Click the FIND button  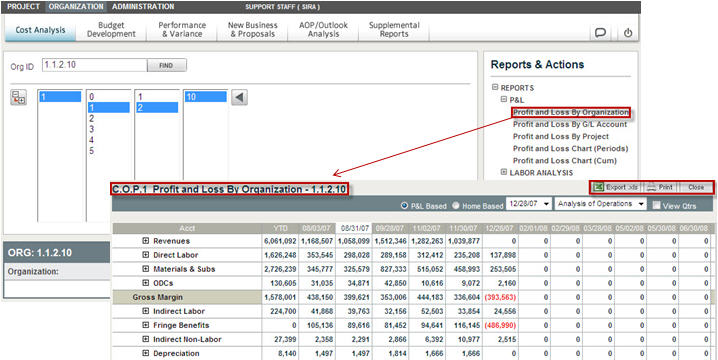click(166, 65)
